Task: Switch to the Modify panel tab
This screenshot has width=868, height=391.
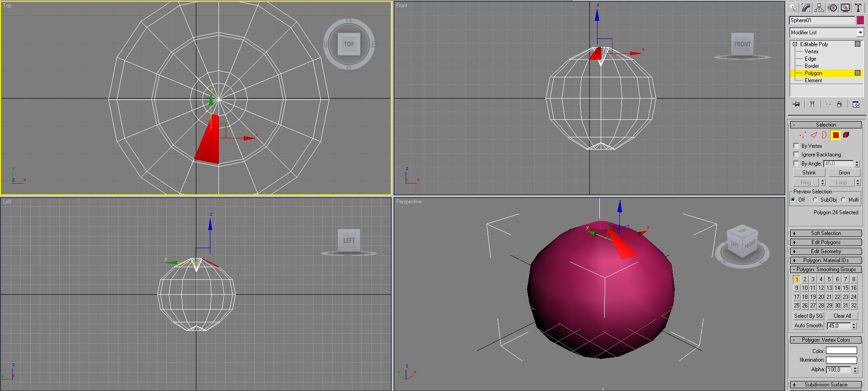Action: pyautogui.click(x=806, y=8)
